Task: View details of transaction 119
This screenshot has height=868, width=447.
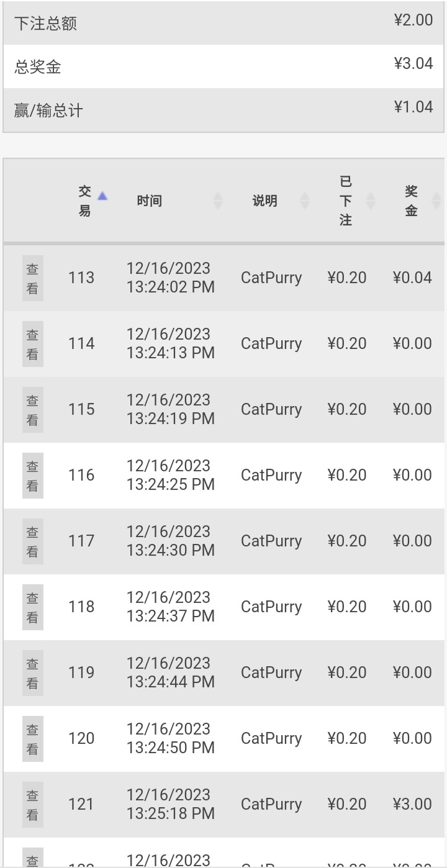Action: [x=33, y=673]
